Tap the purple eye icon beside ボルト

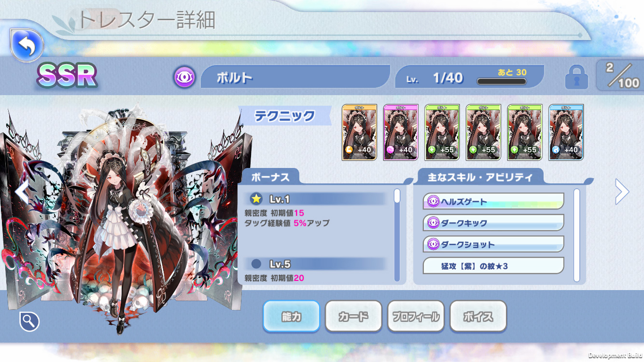pyautogui.click(x=184, y=77)
